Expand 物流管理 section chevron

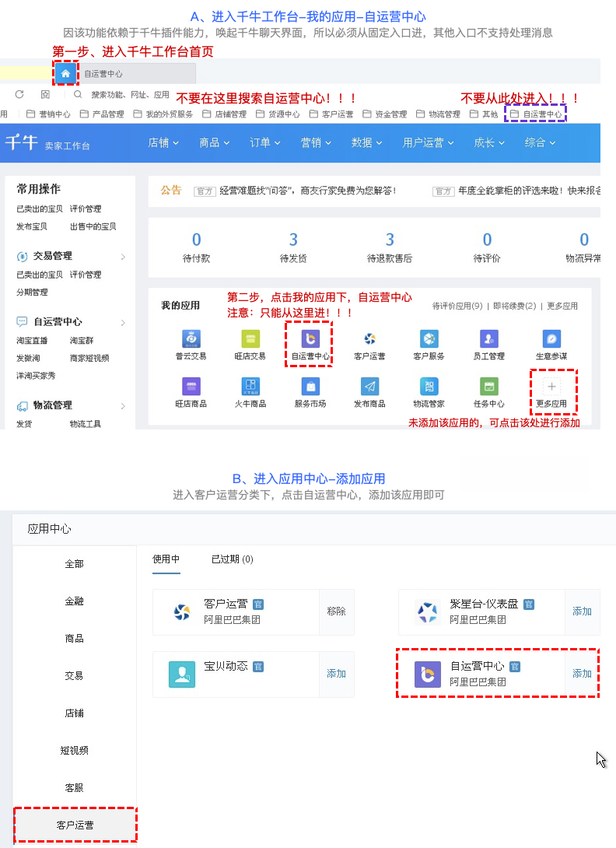(x=124, y=406)
